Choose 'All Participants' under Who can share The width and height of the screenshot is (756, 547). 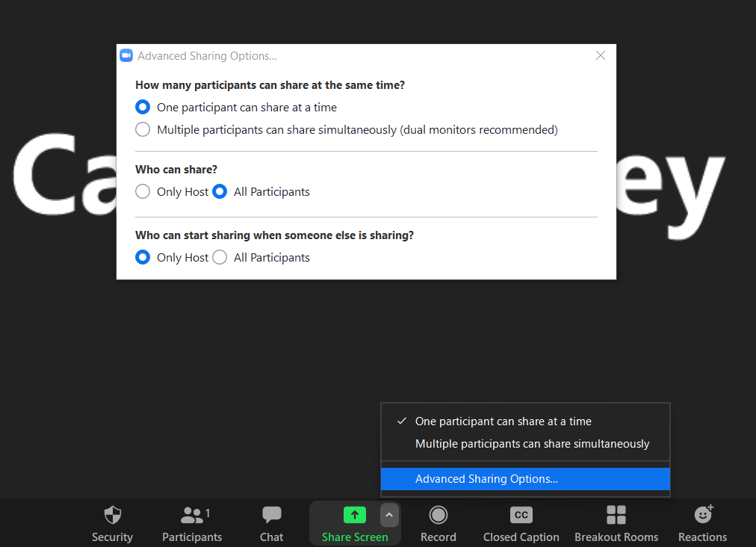click(x=220, y=191)
